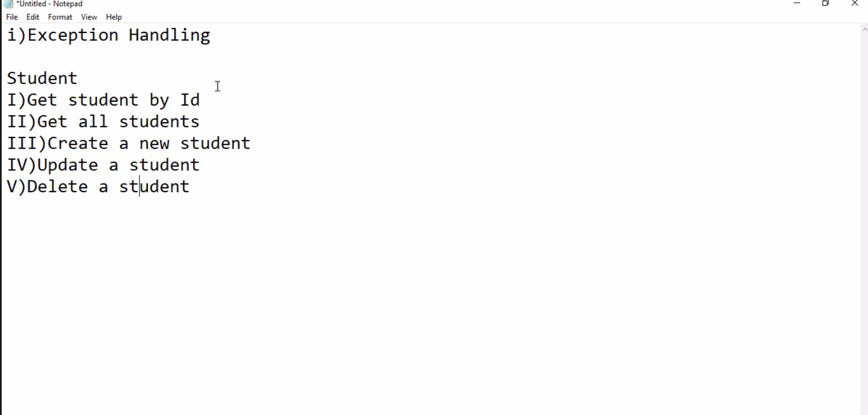Viewport: 868px width, 415px height.
Task: Open the Edit menu
Action: click(32, 17)
